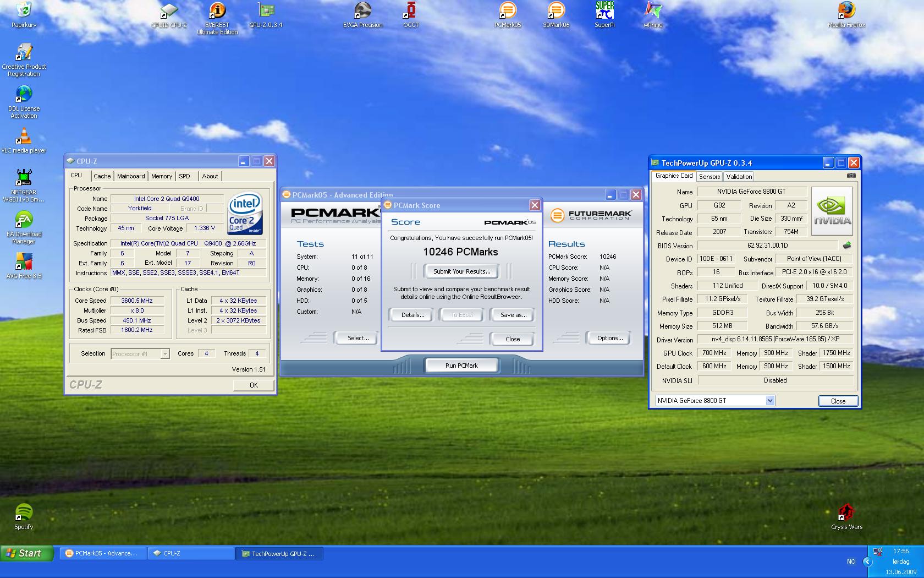This screenshot has width=924, height=578.
Task: Launch EVEREST Ultimate Edition shortcut
Action: 217,18
